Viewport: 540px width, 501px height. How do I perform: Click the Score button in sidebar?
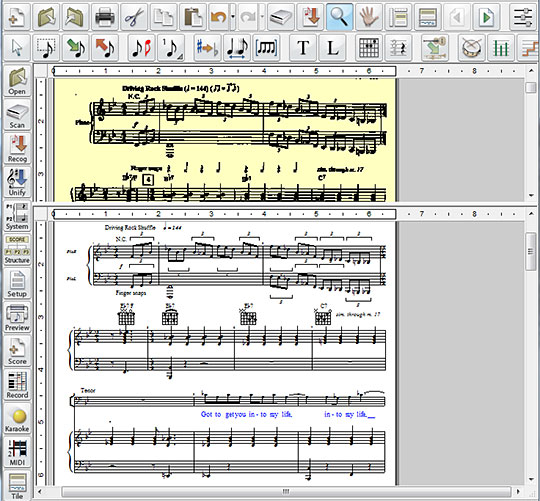[x=17, y=351]
